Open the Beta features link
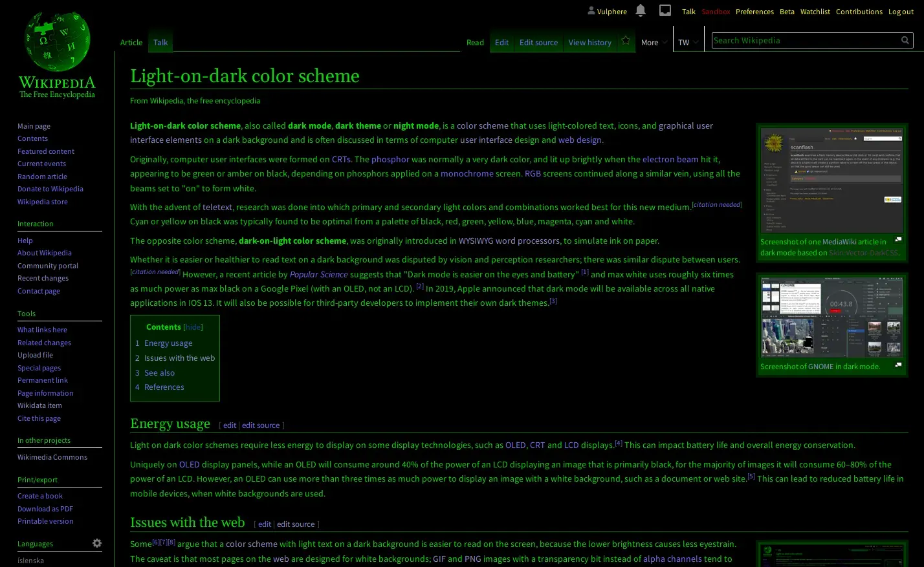This screenshot has height=567, width=924. 787,12
